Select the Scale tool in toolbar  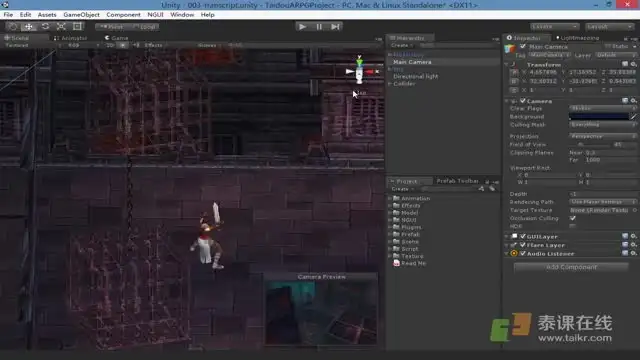coord(61,27)
